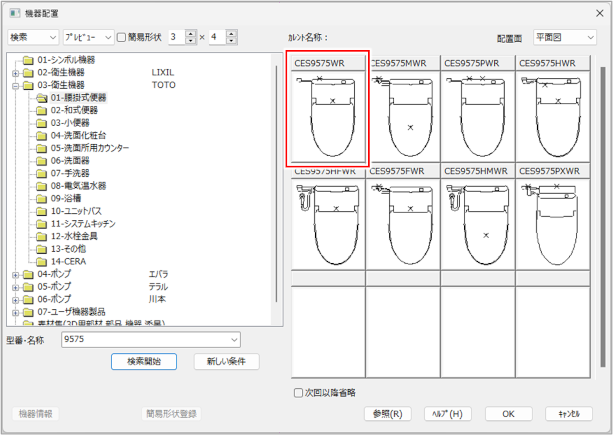Open the 検索 mode dropdown
Image resolution: width=613 pixels, height=435 pixels.
point(32,37)
